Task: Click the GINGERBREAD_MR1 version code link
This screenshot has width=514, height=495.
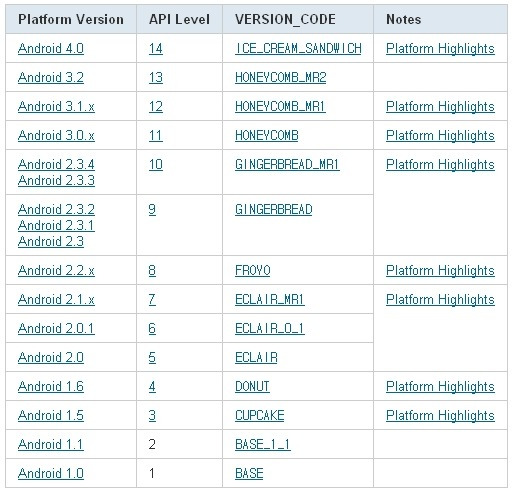Action: pyautogui.click(x=287, y=165)
